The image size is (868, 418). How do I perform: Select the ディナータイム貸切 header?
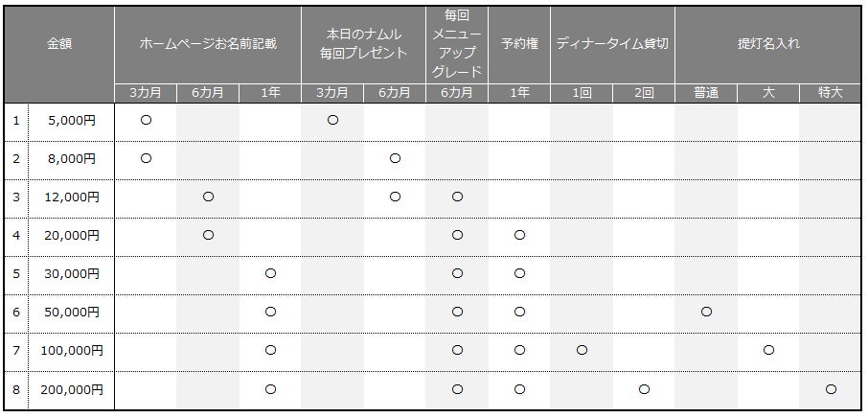pyautogui.click(x=612, y=44)
